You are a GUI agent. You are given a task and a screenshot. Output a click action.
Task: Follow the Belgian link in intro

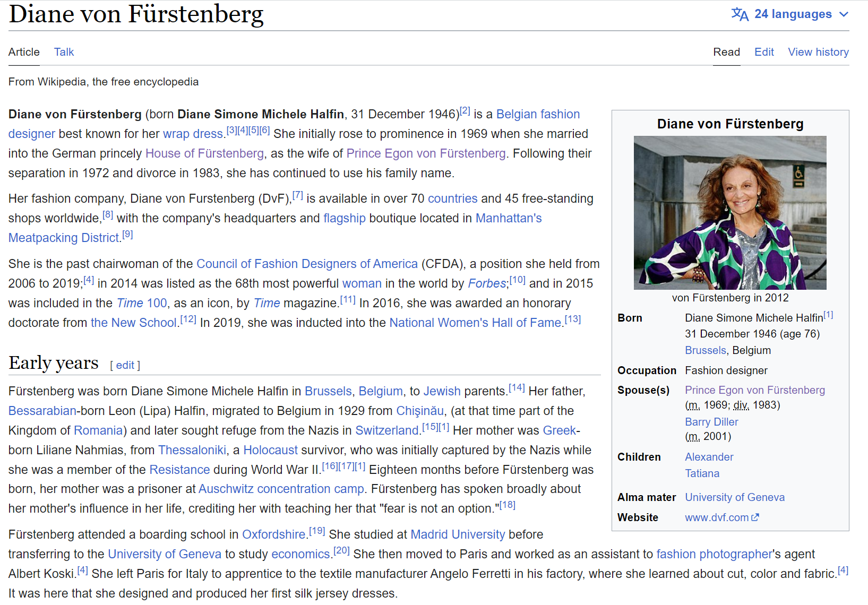point(517,114)
